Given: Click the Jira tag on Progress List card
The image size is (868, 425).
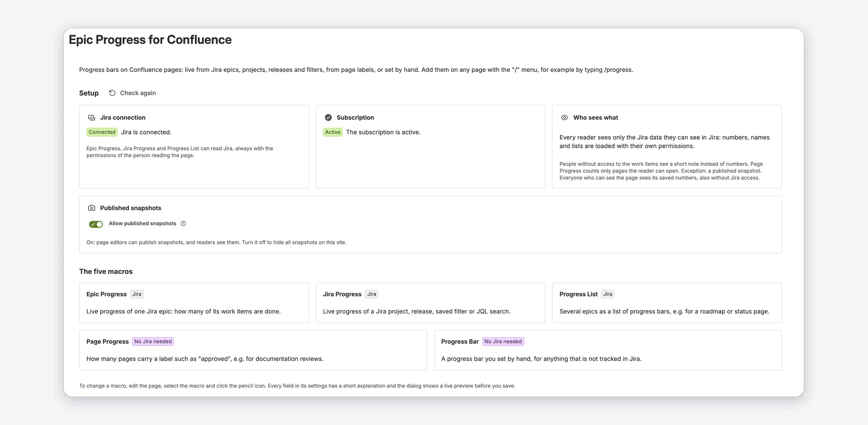Looking at the screenshot, I should (608, 294).
